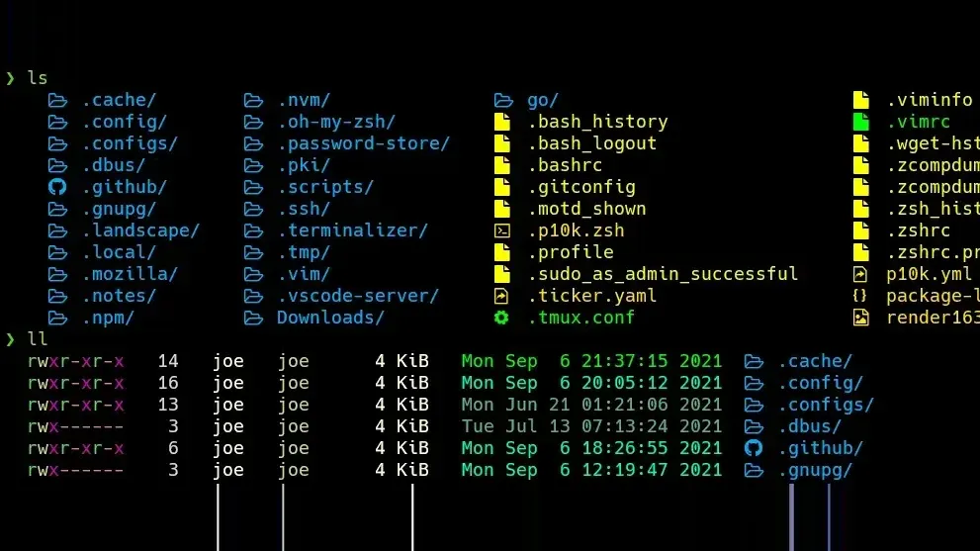Image resolution: width=980 pixels, height=551 pixels.
Task: Click the link count 16 in the ll listing
Action: 168,383
